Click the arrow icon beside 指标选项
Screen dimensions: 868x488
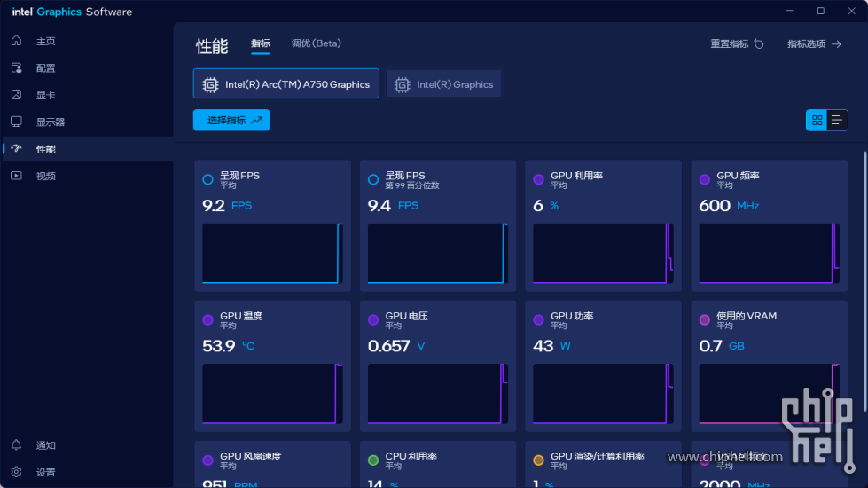coord(836,43)
